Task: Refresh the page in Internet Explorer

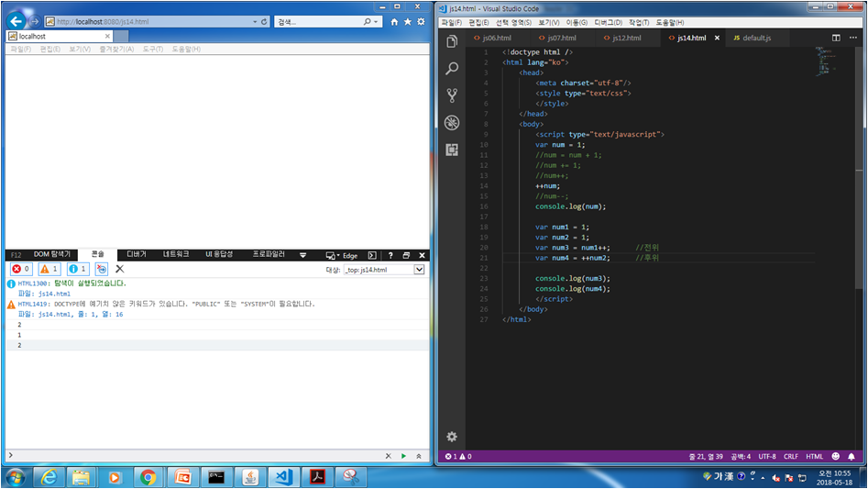Action: (x=264, y=22)
